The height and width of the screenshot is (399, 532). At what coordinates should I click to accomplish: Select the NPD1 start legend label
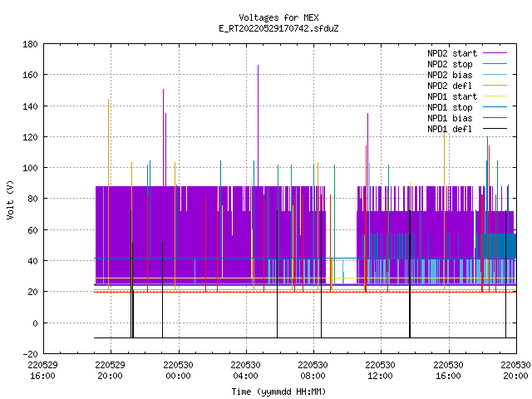[452, 96]
